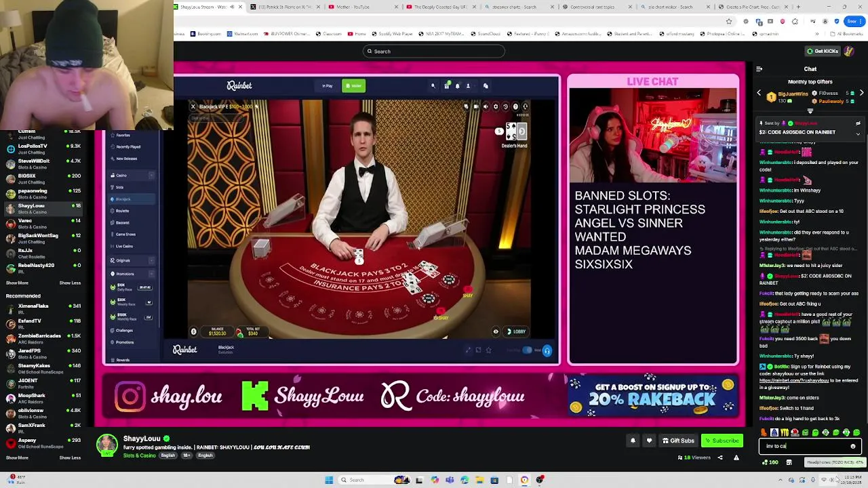Bookmark this page with star icon
This screenshot has height=488, width=868.
(x=729, y=21)
